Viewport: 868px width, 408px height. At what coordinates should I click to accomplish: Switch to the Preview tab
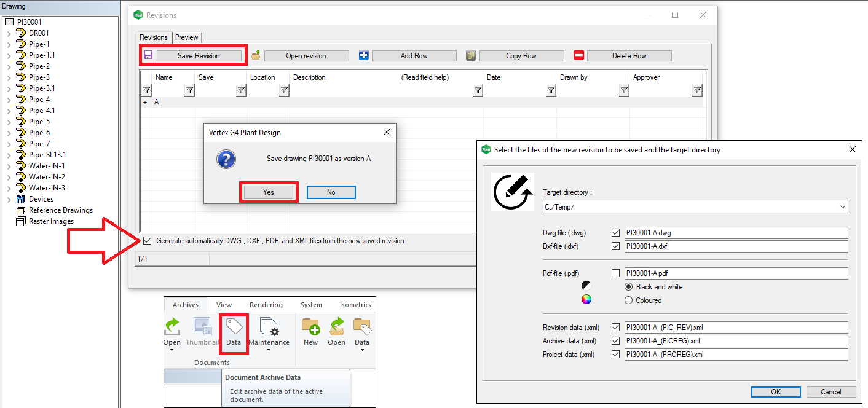(187, 37)
